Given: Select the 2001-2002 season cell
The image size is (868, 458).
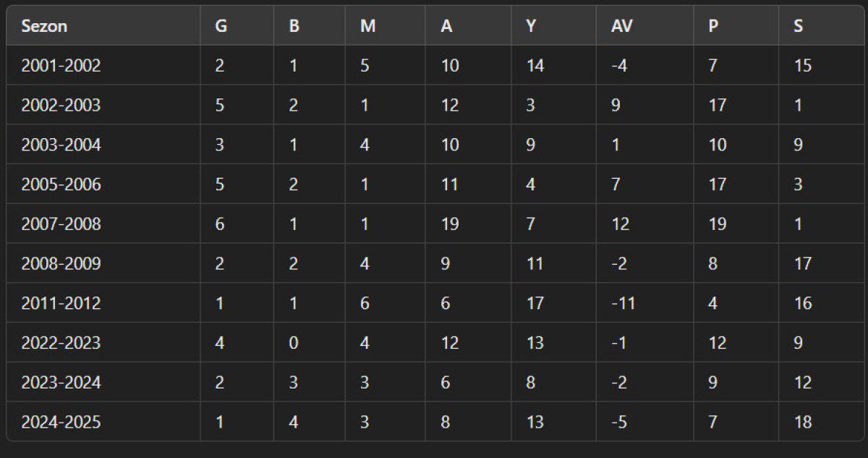Looking at the screenshot, I should pyautogui.click(x=61, y=66).
